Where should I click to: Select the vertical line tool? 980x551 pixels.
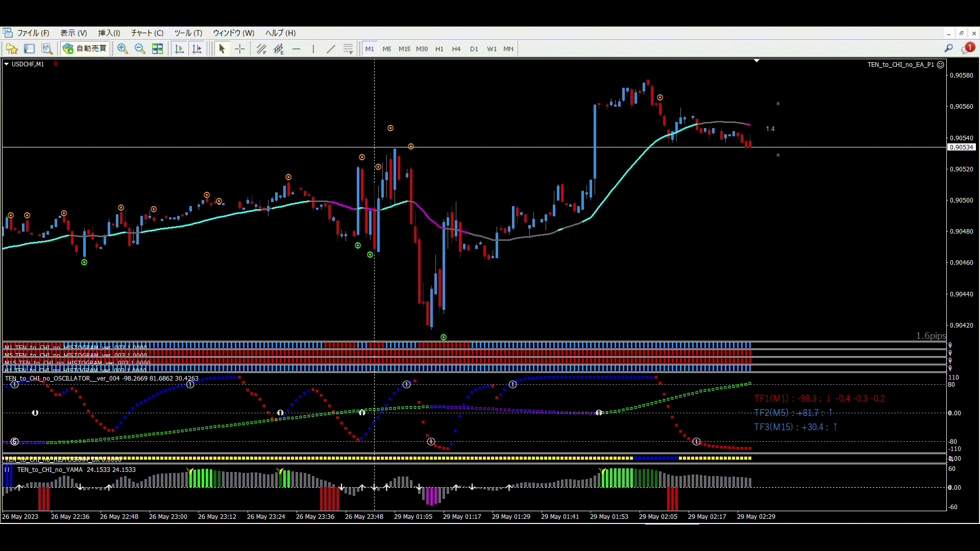[313, 48]
